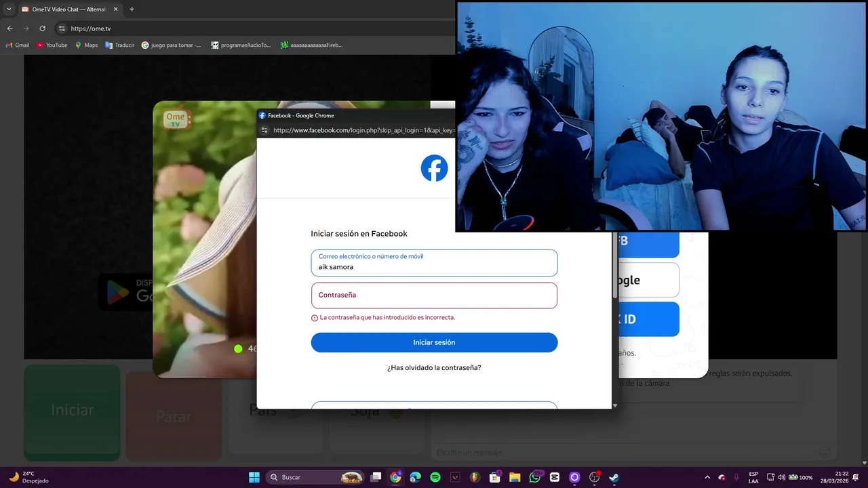Image resolution: width=868 pixels, height=488 pixels.
Task: Open Microsoft Store from the taskbar
Action: (x=495, y=477)
